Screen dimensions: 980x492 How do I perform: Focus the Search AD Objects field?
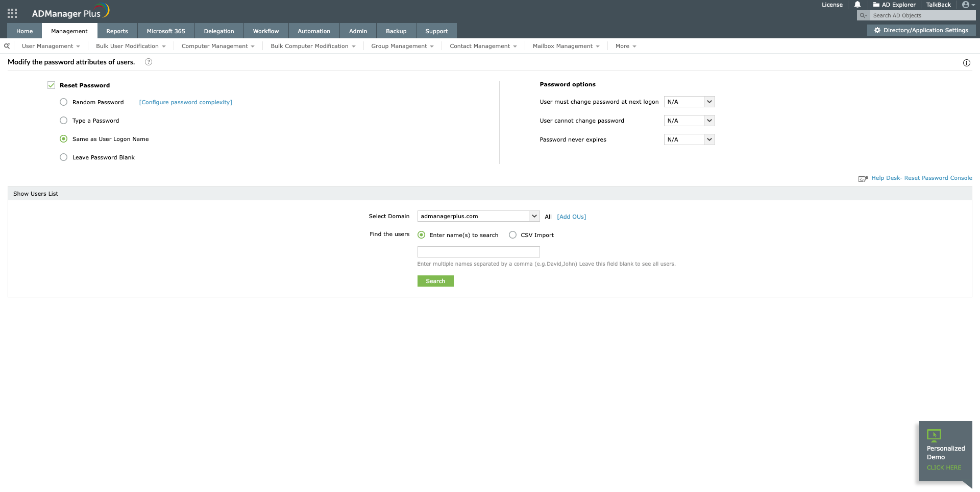coord(923,15)
